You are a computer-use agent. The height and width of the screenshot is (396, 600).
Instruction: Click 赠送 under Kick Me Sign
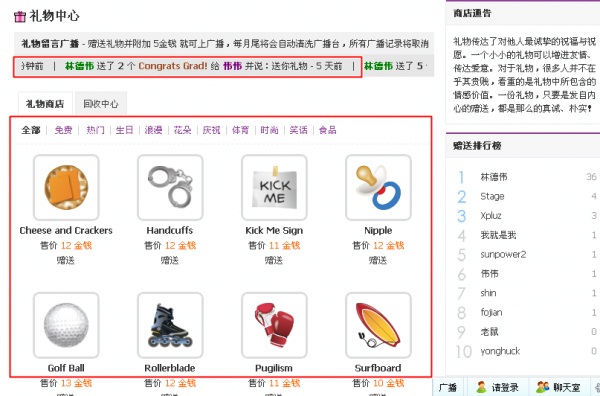(274, 261)
